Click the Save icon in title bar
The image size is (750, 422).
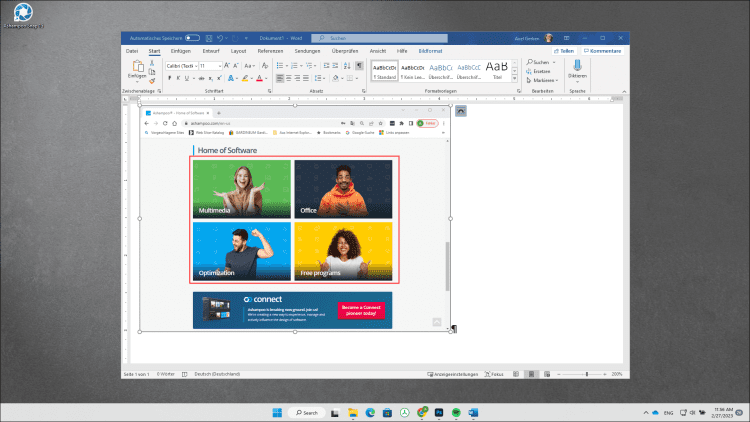(209, 38)
